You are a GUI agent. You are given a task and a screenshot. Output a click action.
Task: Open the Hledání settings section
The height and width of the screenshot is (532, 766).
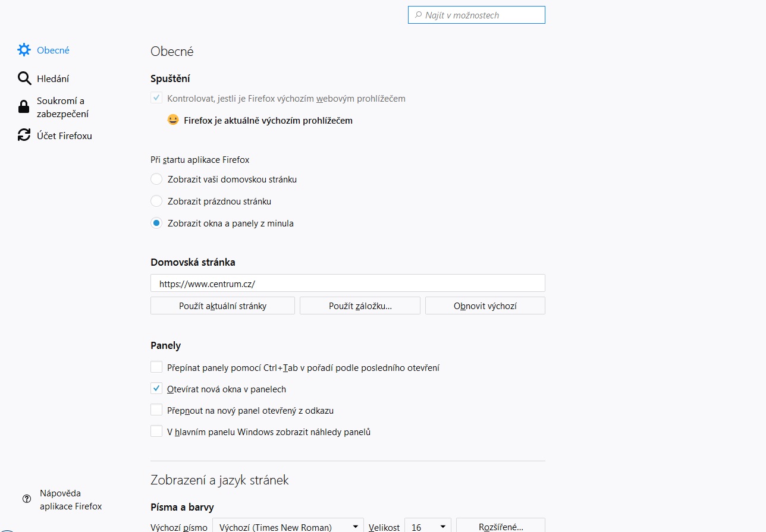[53, 78]
